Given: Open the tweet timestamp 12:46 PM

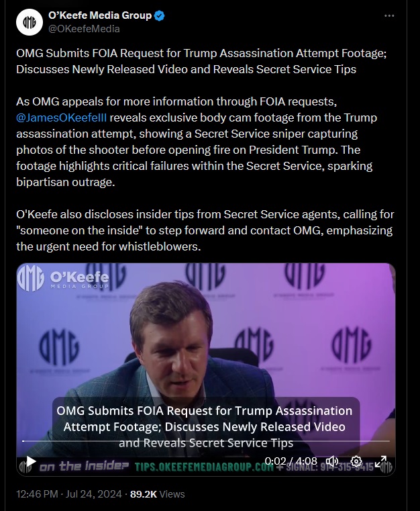Looking at the screenshot, I should (x=37, y=494).
